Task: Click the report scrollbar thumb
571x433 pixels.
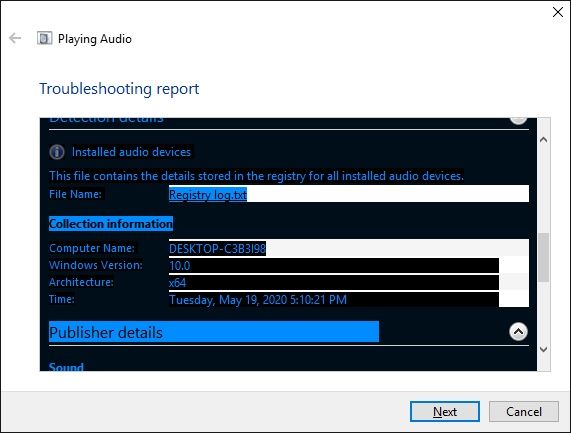Action: [x=544, y=257]
